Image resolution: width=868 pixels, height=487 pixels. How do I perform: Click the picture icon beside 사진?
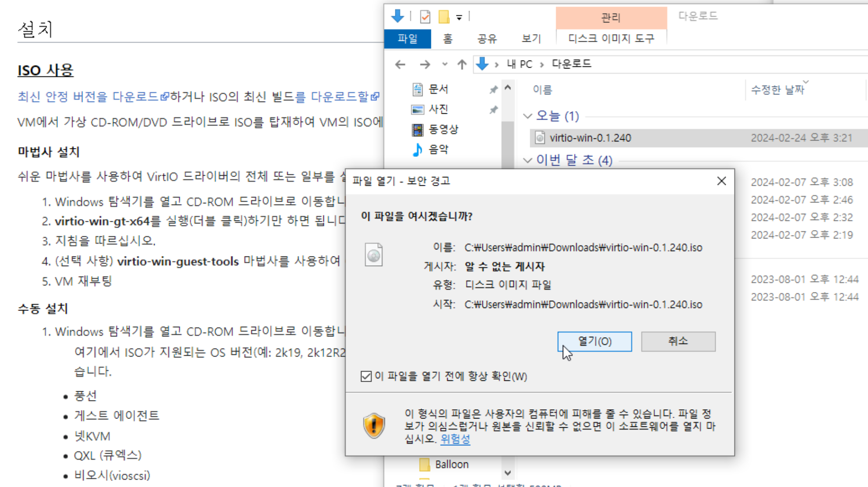(417, 109)
